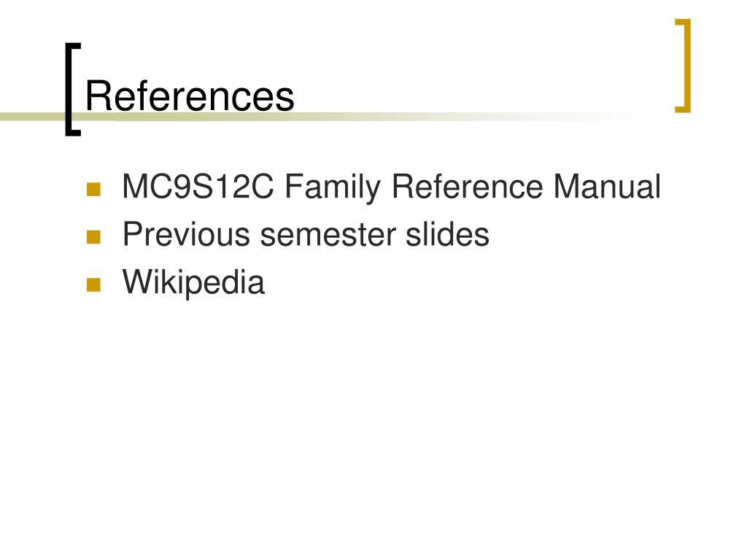Click the word Previous
The height and width of the screenshot is (560, 747).
click(x=186, y=234)
